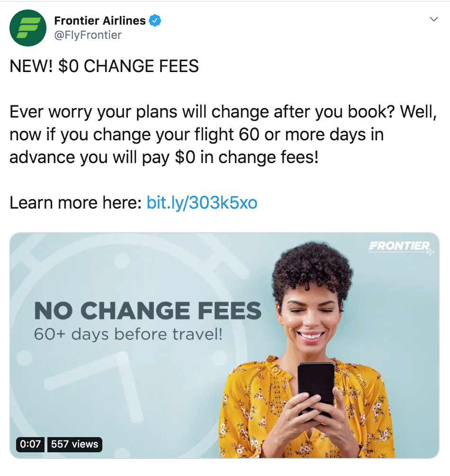Select the NEW! $0 CHANGE FEES headline
Image resolution: width=450 pixels, height=476 pixels.
pos(104,66)
